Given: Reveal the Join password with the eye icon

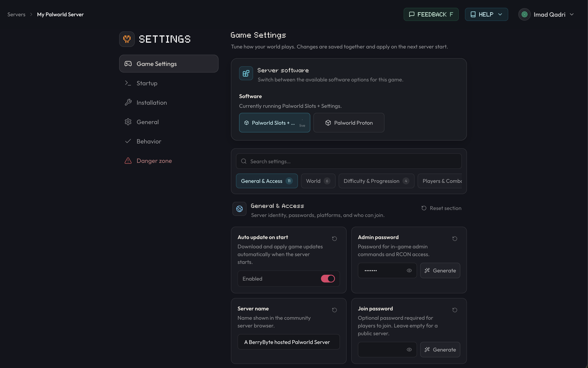Looking at the screenshot, I should tap(409, 350).
